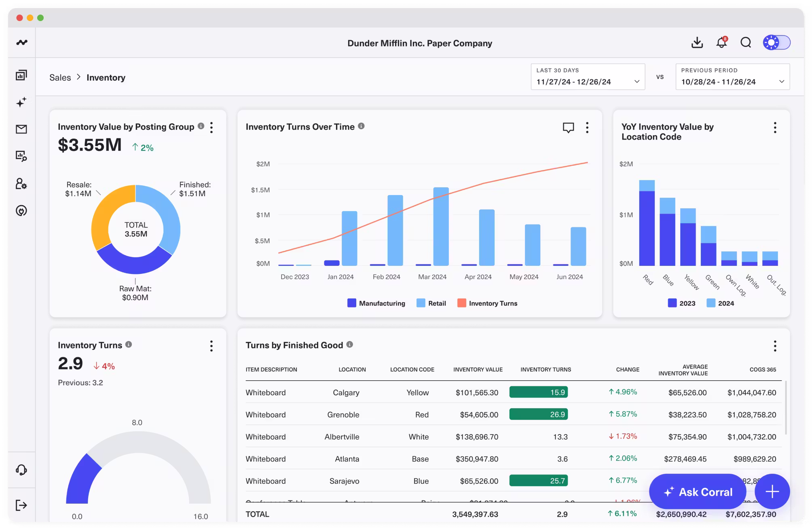Open the comment icon on Inventory Turns Over Time
The width and height of the screenshot is (812, 530).
click(568, 128)
